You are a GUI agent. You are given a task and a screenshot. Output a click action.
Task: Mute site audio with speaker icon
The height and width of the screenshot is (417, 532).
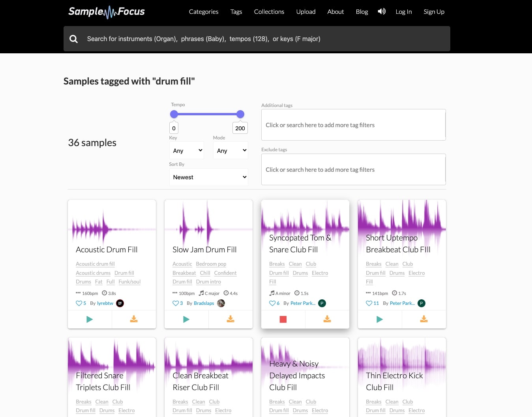382,11
